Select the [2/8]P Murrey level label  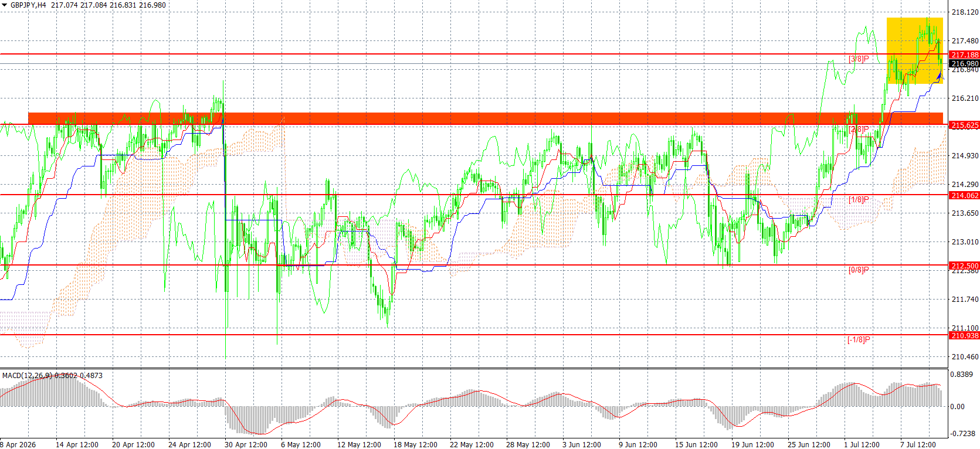pos(859,130)
